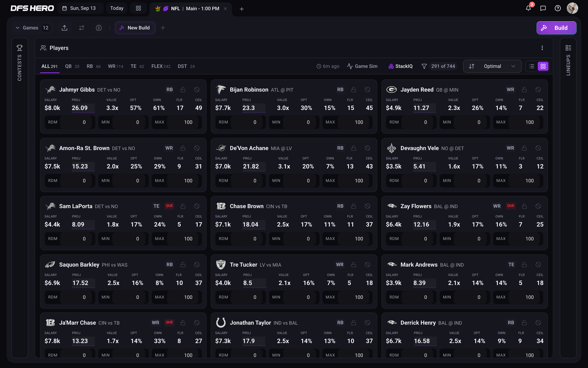The height and width of the screenshot is (368, 588).
Task: Expand the Games 12 dropdown
Action: (x=32, y=28)
